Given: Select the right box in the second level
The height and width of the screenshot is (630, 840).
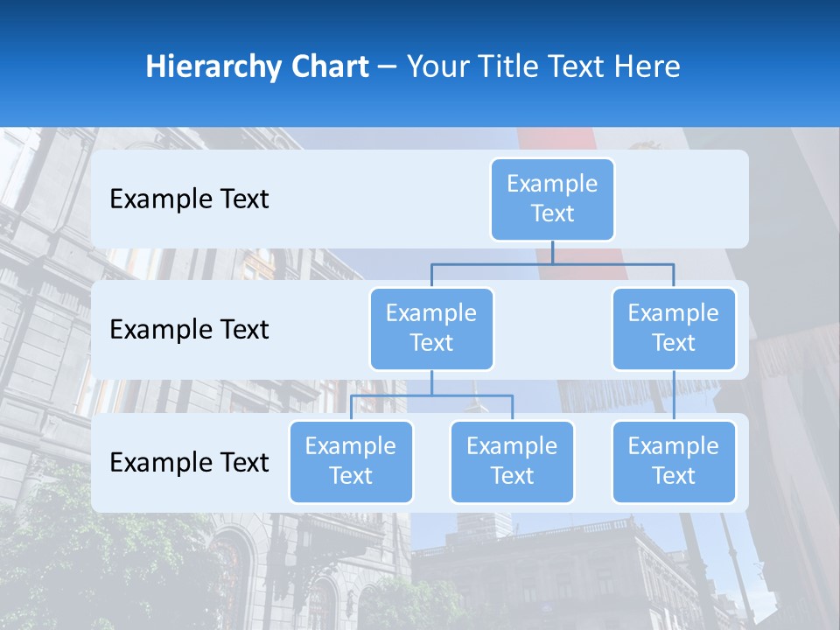Looking at the screenshot, I should pos(674,328).
